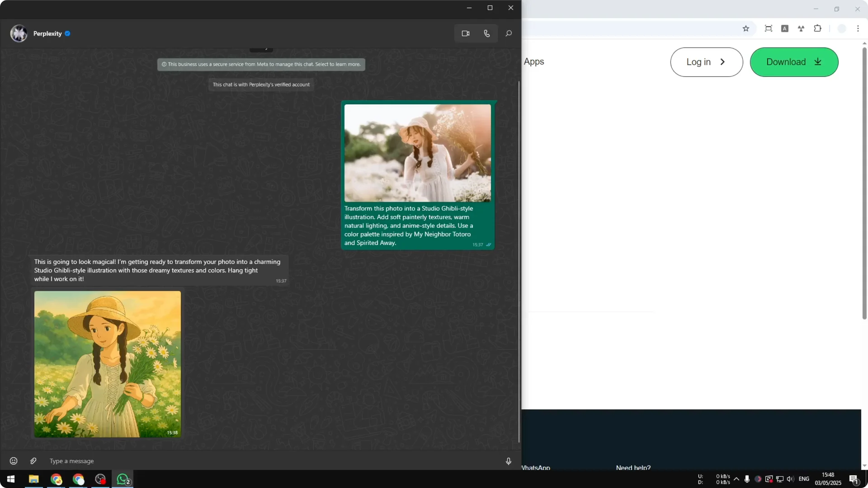The height and width of the screenshot is (488, 868).
Task: Open the Ghibli-style illustration image
Action: click(108, 364)
